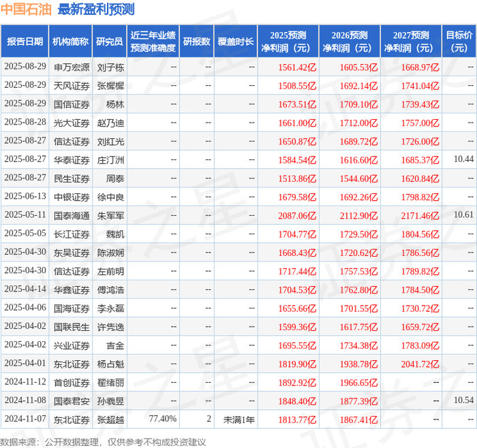This screenshot has height=448, width=477.
Task: Click the 机构简称 column header
Action: coord(71,42)
